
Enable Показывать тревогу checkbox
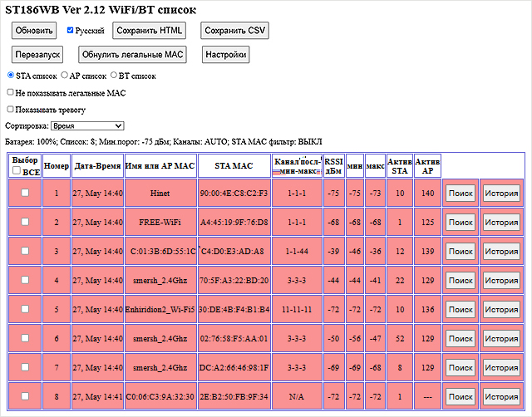click(10, 109)
